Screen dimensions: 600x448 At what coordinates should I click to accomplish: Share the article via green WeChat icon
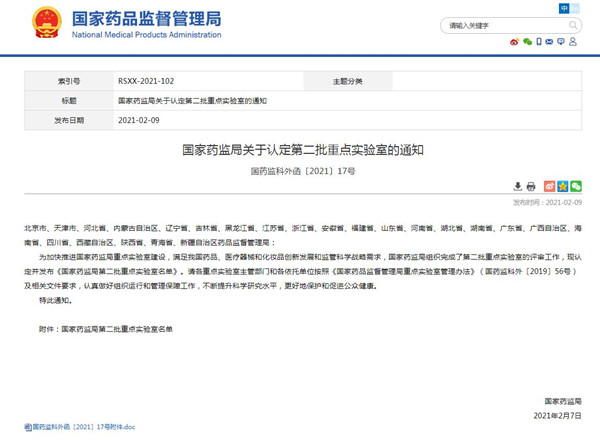pyautogui.click(x=576, y=186)
